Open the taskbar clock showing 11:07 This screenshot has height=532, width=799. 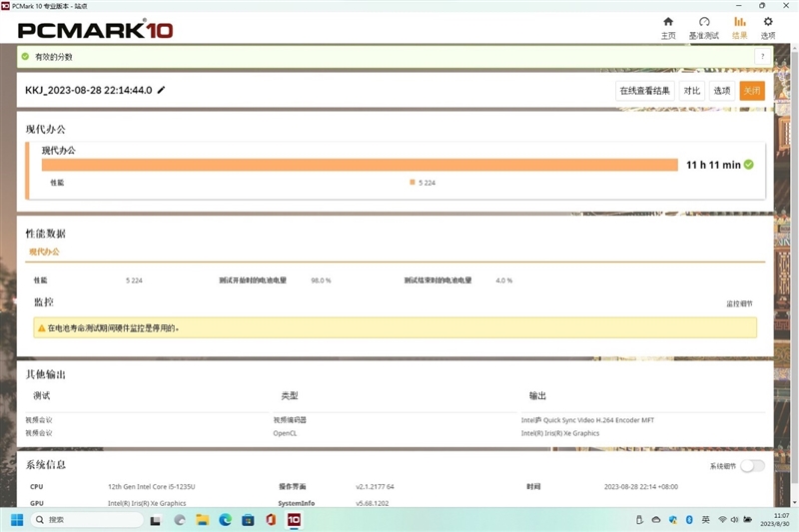(x=775, y=520)
